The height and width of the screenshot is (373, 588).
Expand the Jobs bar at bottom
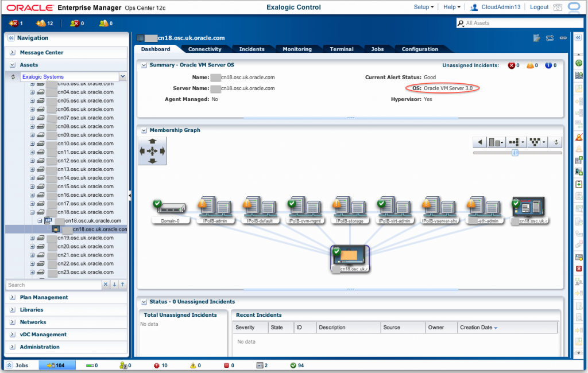(x=9, y=365)
